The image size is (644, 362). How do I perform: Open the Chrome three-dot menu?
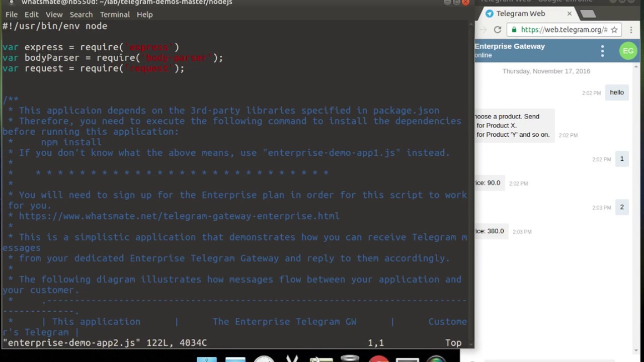click(631, 30)
